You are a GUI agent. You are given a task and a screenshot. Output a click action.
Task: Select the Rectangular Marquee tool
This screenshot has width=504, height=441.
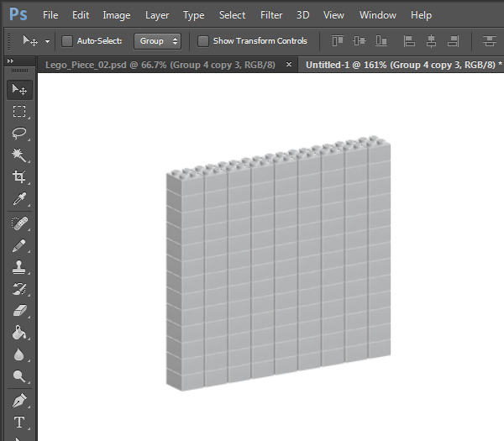(x=19, y=111)
